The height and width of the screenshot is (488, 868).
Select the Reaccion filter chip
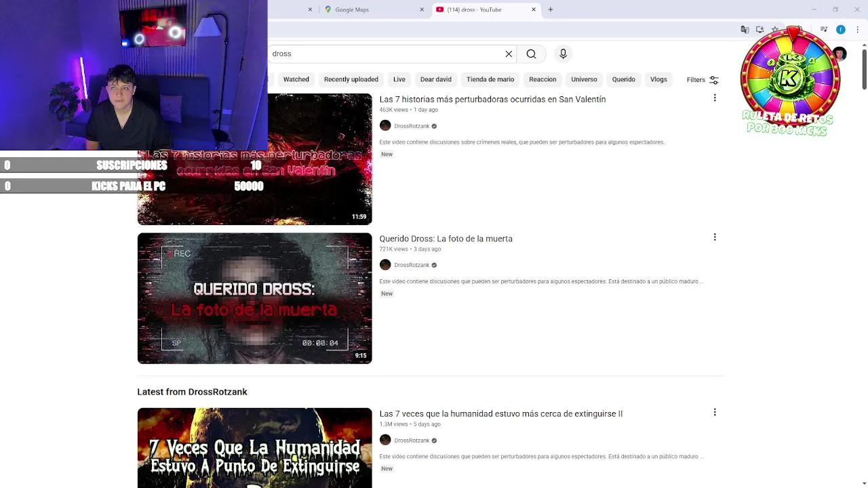pyautogui.click(x=542, y=79)
